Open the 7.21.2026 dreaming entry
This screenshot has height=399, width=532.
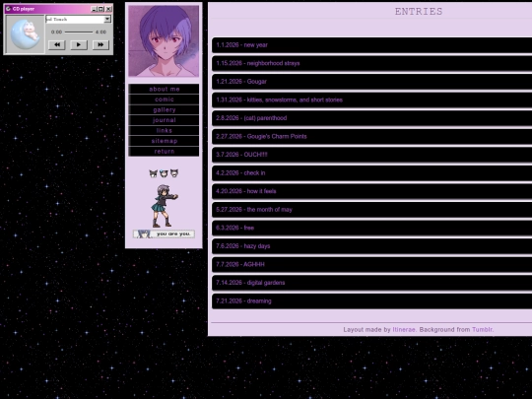pos(371,301)
